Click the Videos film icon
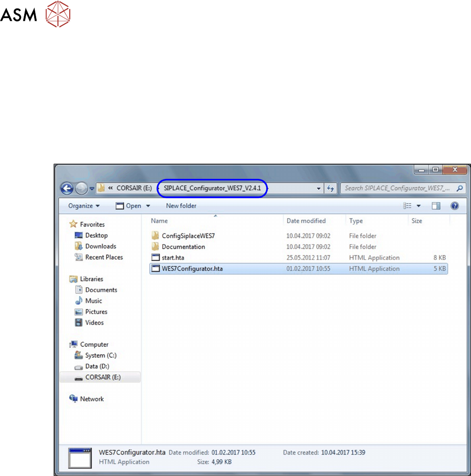471x476 pixels. [x=79, y=322]
